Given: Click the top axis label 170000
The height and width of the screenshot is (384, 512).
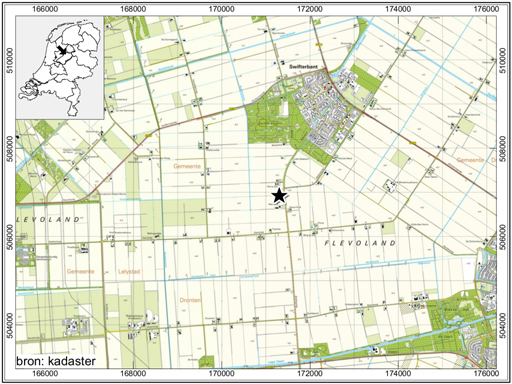Looking at the screenshot, I should tap(221, 9).
